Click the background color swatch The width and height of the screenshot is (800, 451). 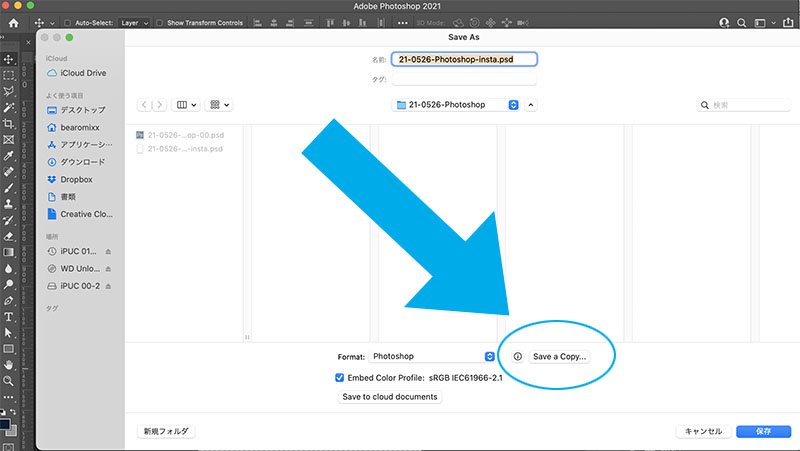13,431
